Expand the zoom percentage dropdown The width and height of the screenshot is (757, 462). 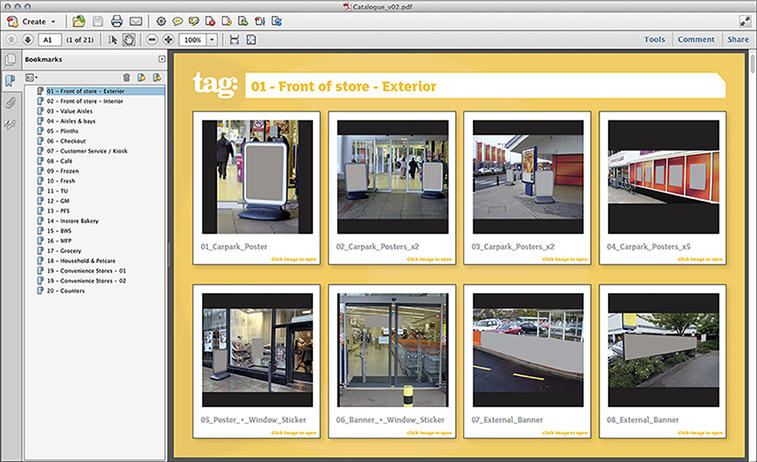click(212, 40)
